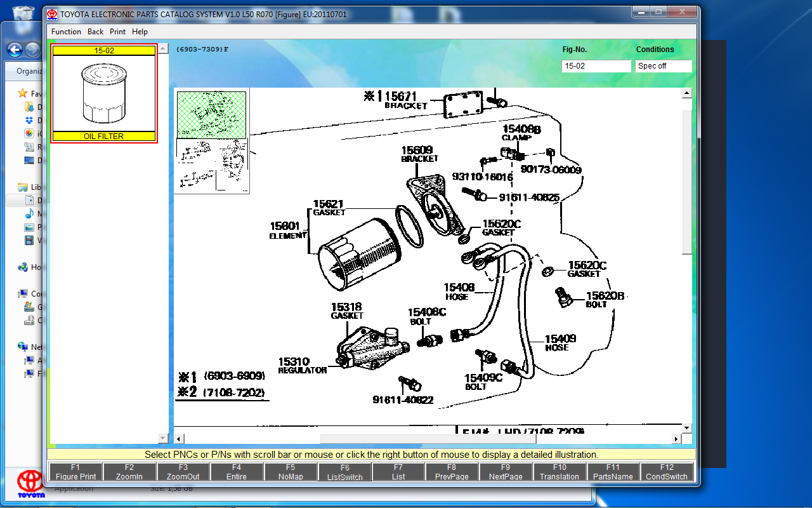Image resolution: width=812 pixels, height=508 pixels.
Task: Click thumbnail list scroll up arrow
Action: click(x=163, y=49)
